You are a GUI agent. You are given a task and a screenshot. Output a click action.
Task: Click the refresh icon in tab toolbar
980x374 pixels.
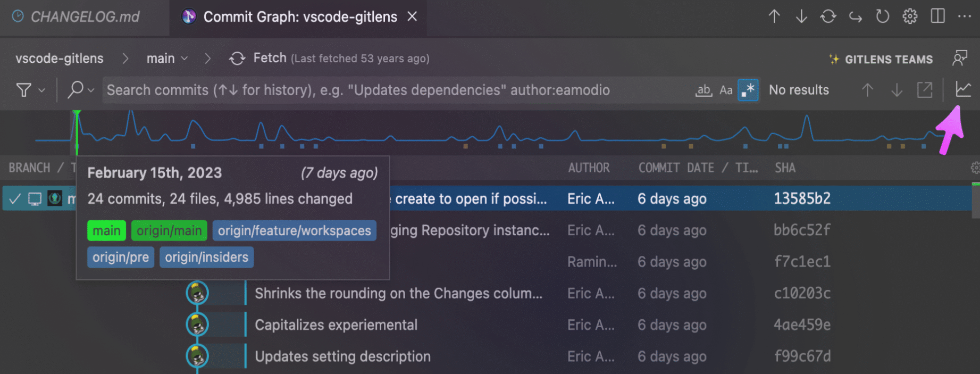pos(883,16)
